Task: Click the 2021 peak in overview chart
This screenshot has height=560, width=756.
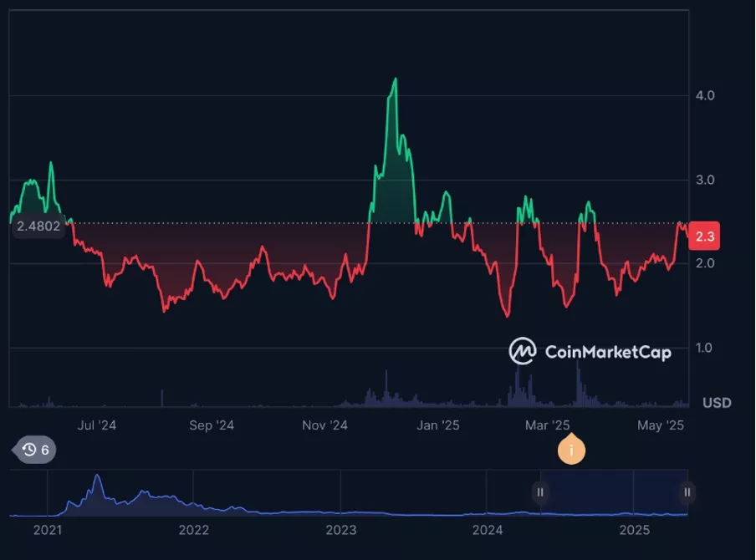Action: click(97, 477)
